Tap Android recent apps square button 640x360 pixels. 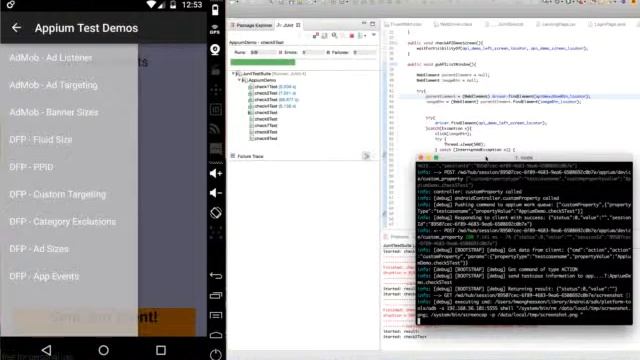(x=161, y=350)
